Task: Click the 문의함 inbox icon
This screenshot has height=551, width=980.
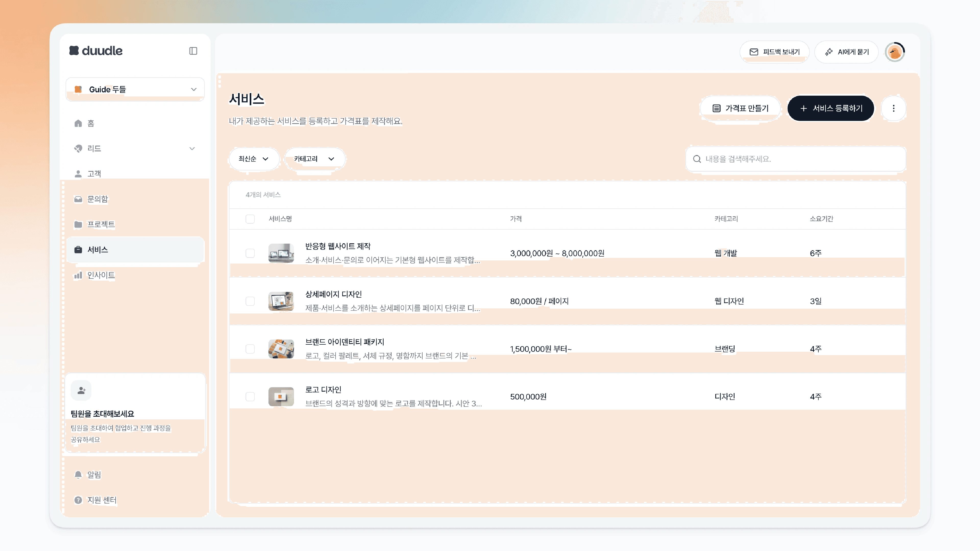Action: 78,199
